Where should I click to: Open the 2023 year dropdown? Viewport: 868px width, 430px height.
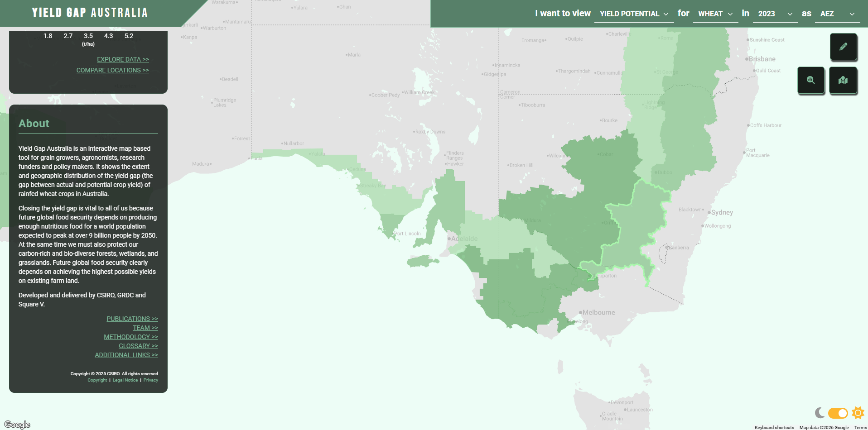coord(775,14)
